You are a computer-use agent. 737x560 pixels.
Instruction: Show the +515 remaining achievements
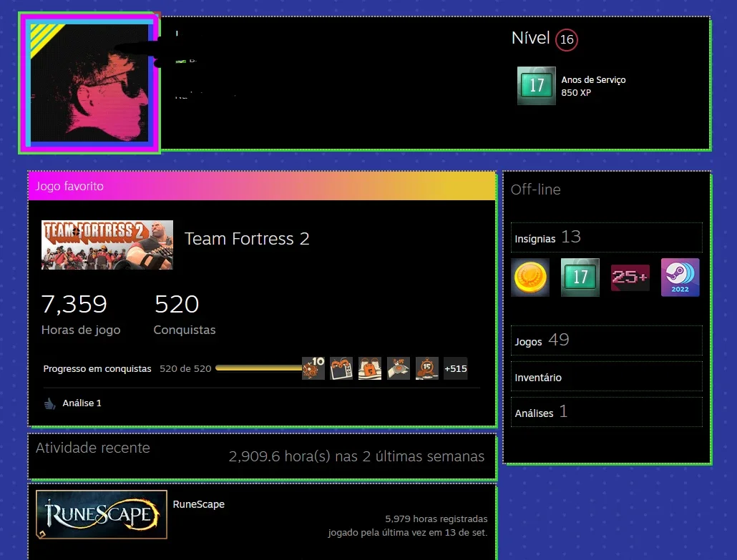pyautogui.click(x=456, y=368)
